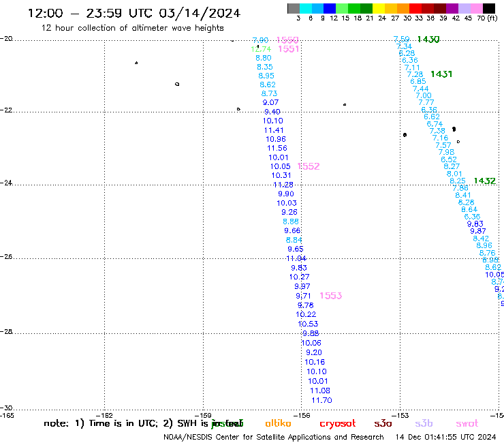This screenshot has width=504, height=443.
Task: Click the wave height value 11.04
Action: click(296, 258)
